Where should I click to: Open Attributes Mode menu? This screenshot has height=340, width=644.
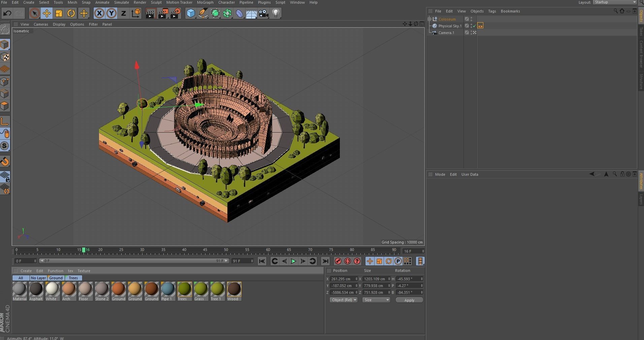[x=440, y=174]
